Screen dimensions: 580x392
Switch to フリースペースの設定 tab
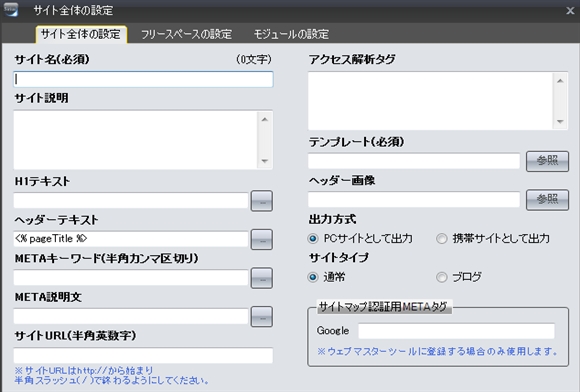coord(186,34)
